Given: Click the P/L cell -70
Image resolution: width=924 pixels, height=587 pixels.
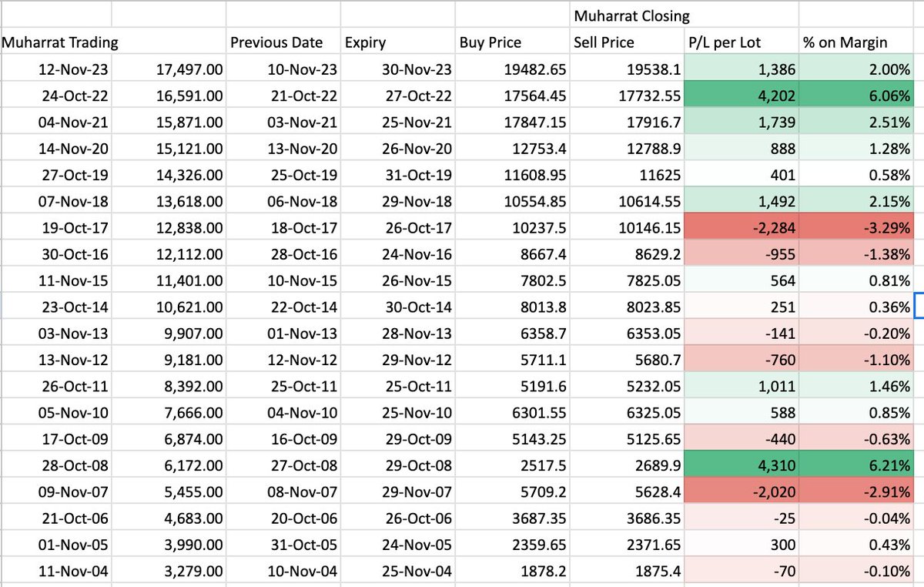Looking at the screenshot, I should (x=741, y=569).
